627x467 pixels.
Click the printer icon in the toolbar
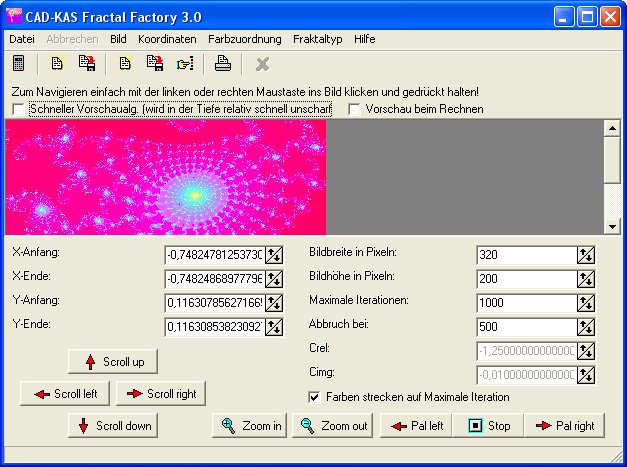click(x=224, y=64)
